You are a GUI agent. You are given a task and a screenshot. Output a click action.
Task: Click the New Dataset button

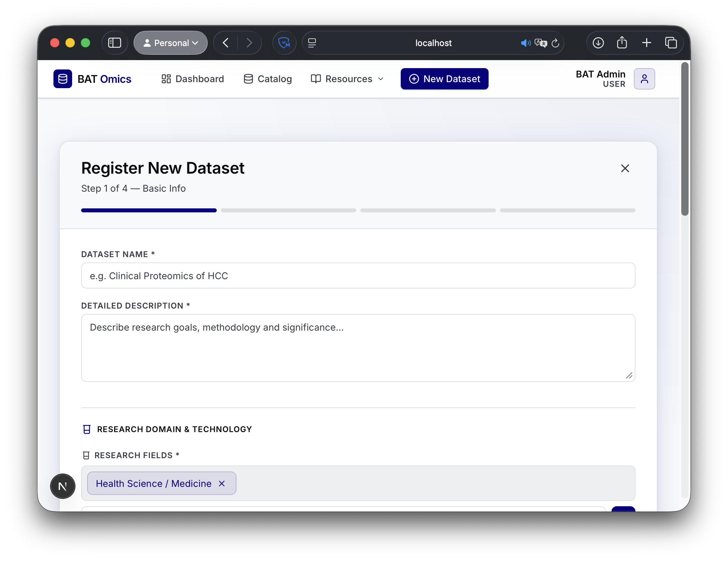click(x=444, y=79)
